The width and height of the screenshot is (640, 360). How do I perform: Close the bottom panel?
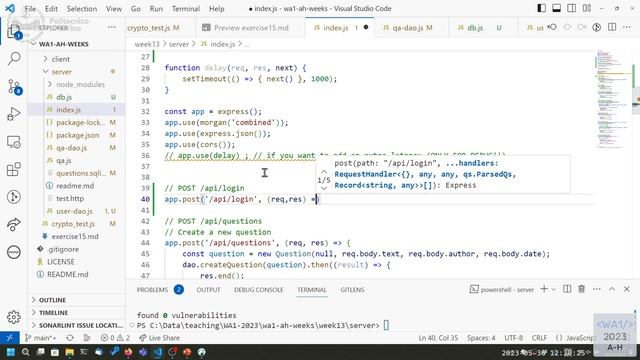tap(627, 289)
